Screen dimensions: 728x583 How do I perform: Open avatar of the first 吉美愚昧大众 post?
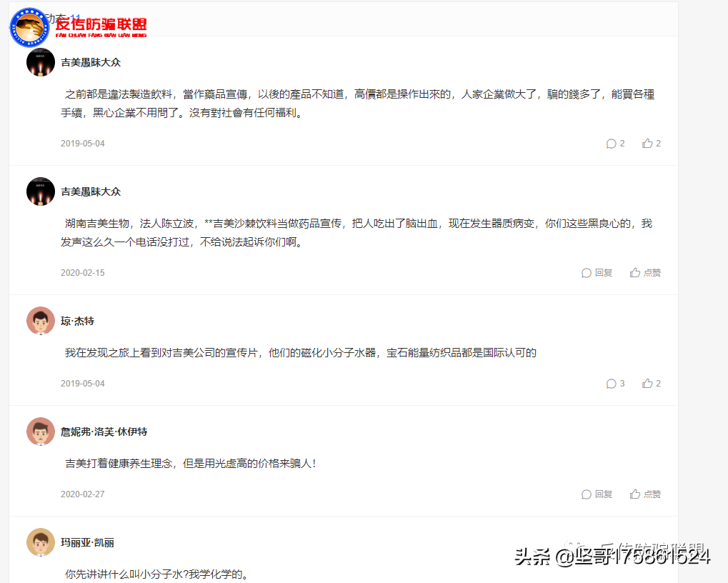point(41,62)
